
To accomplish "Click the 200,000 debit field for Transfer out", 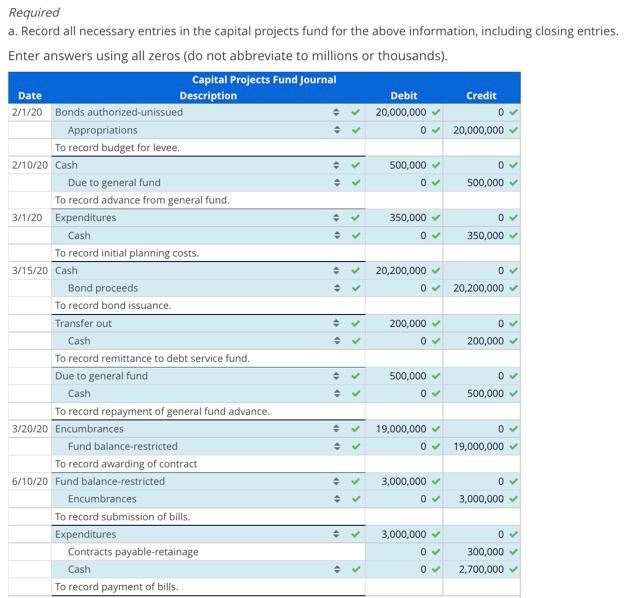I will click(403, 323).
